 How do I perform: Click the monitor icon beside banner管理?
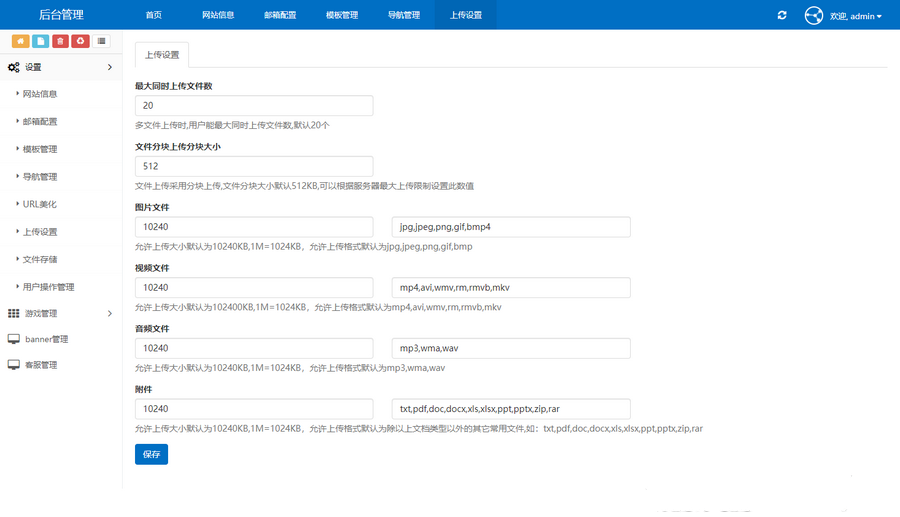(14, 339)
